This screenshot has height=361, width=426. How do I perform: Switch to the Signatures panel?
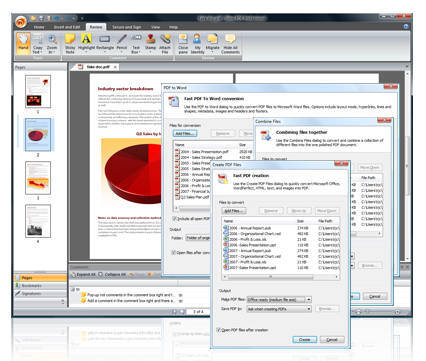40,294
